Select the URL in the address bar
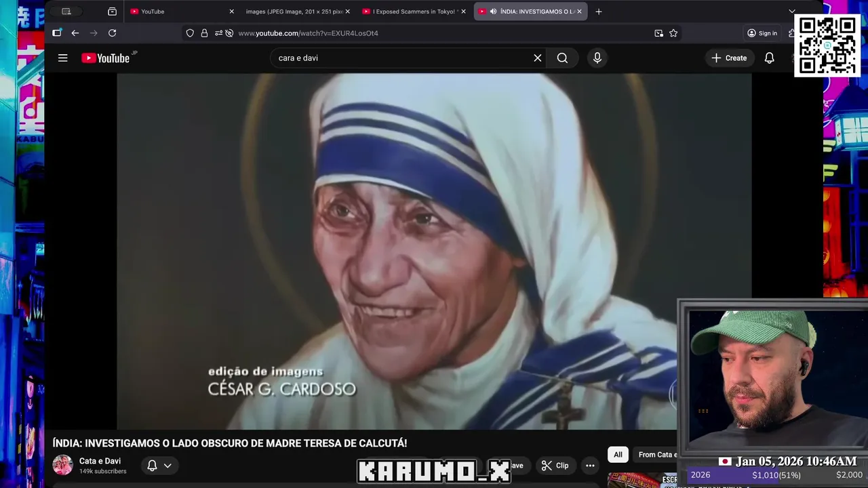868x488 pixels. 308,33
